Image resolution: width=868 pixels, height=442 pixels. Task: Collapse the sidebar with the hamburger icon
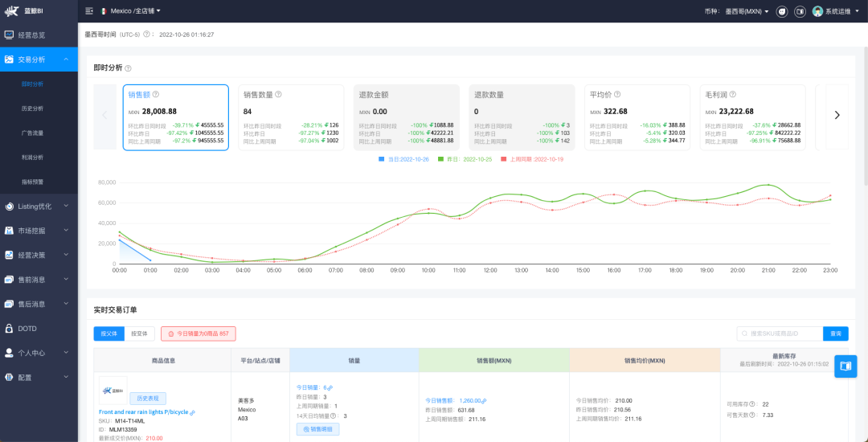[x=89, y=11]
